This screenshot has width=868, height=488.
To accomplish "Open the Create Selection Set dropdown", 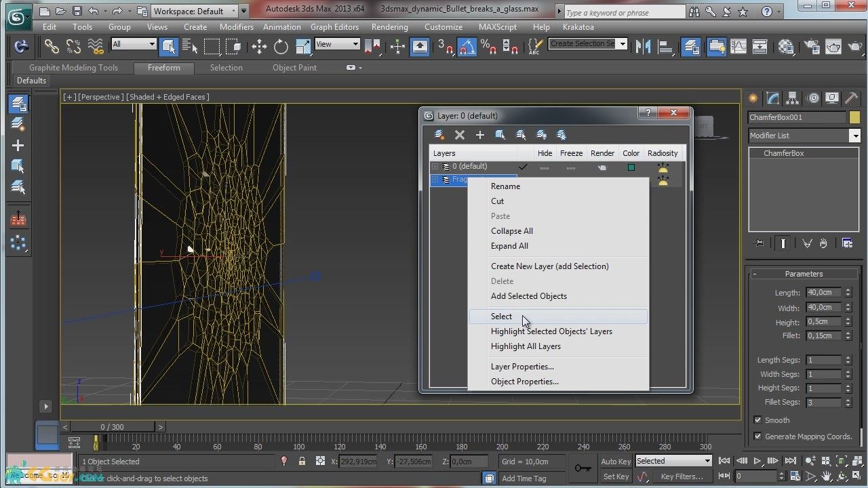I will click(x=587, y=43).
